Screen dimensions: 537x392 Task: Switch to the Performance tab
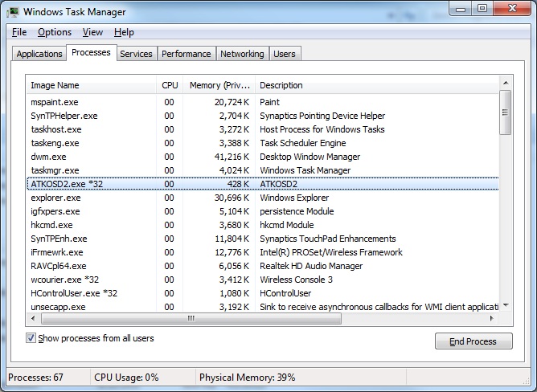click(x=186, y=54)
